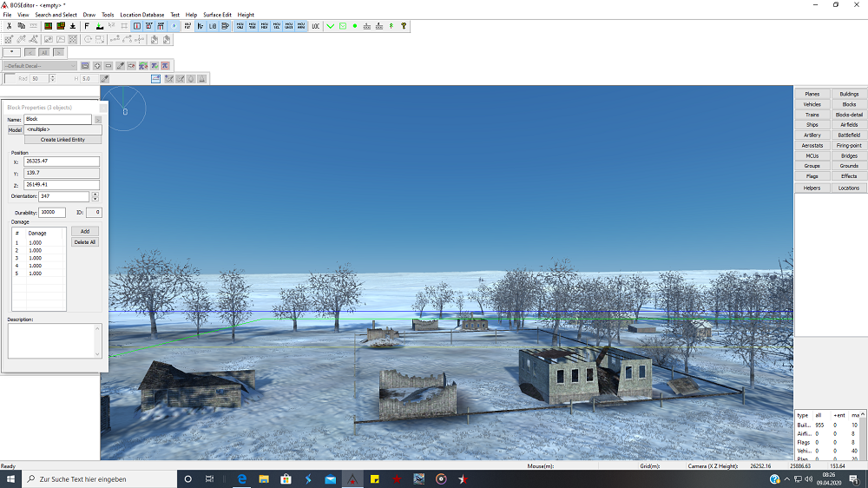Select the Buildings category in object library
Viewport: 868px width, 488px height.
849,94
